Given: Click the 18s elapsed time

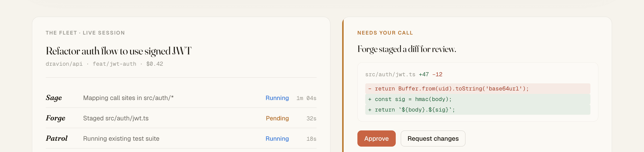Looking at the screenshot, I should point(311,139).
